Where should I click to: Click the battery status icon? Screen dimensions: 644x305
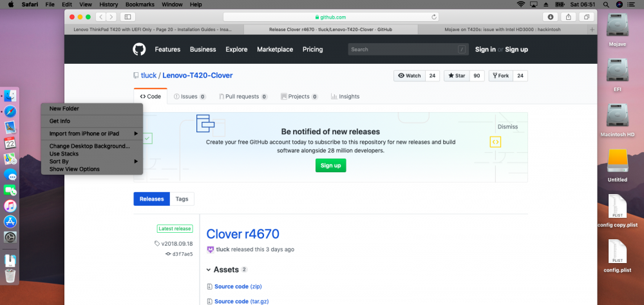point(560,5)
